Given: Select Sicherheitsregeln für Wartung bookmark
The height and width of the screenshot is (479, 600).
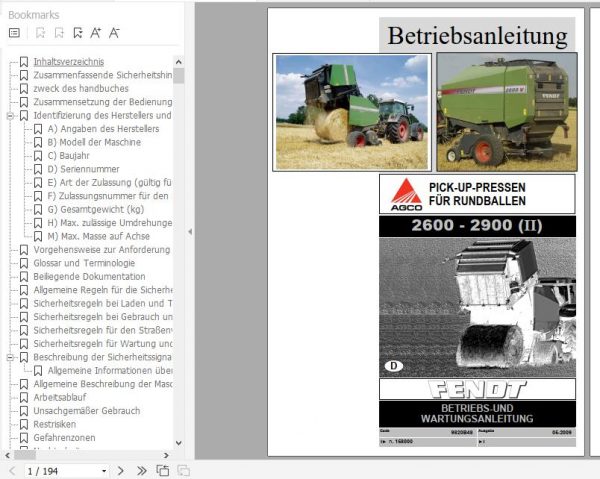Looking at the screenshot, I should click(x=103, y=344).
